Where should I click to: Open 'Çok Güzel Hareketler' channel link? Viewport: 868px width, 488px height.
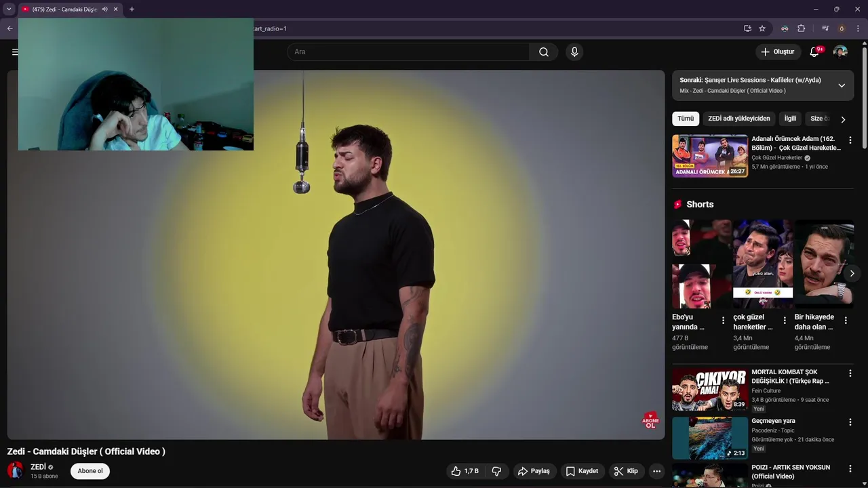777,158
